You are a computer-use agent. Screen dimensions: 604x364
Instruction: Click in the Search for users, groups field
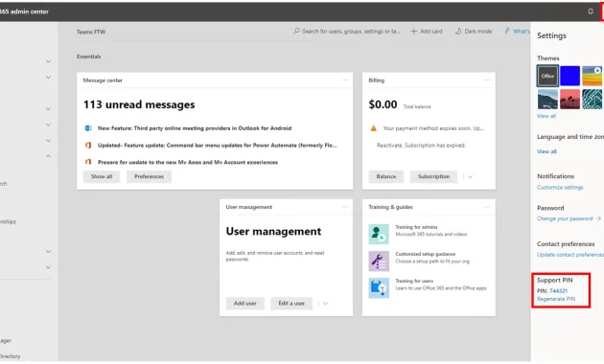347,32
